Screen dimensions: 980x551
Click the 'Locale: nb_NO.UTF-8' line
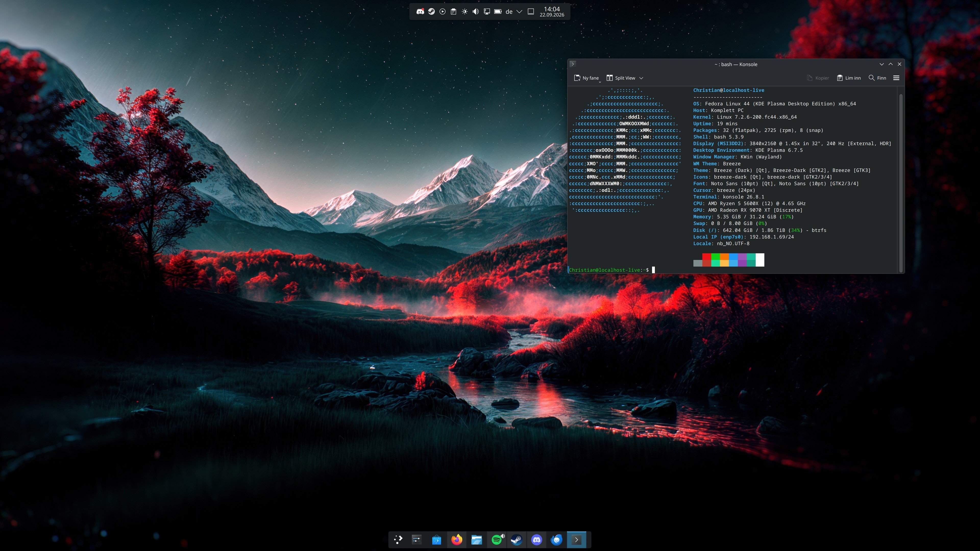click(x=721, y=243)
